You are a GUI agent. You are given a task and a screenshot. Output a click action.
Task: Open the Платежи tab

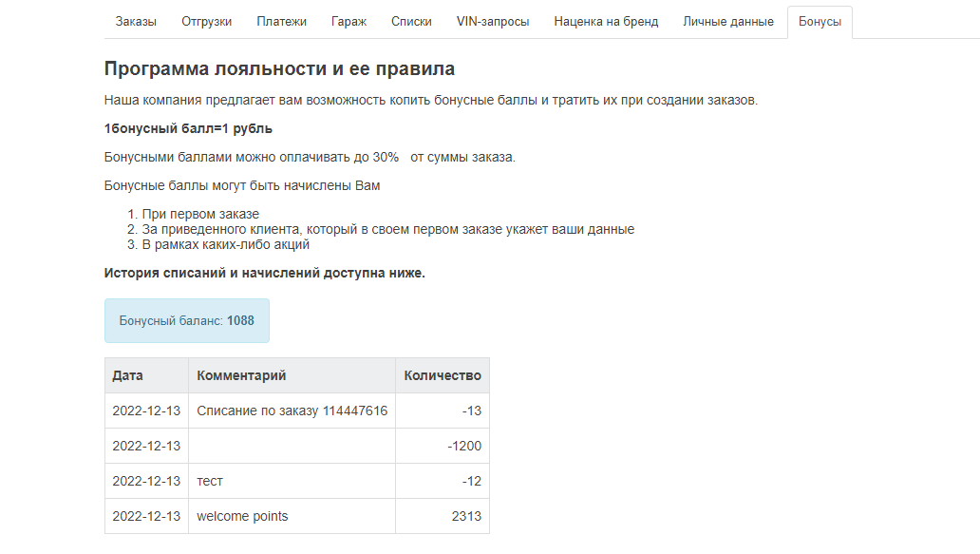click(x=281, y=22)
